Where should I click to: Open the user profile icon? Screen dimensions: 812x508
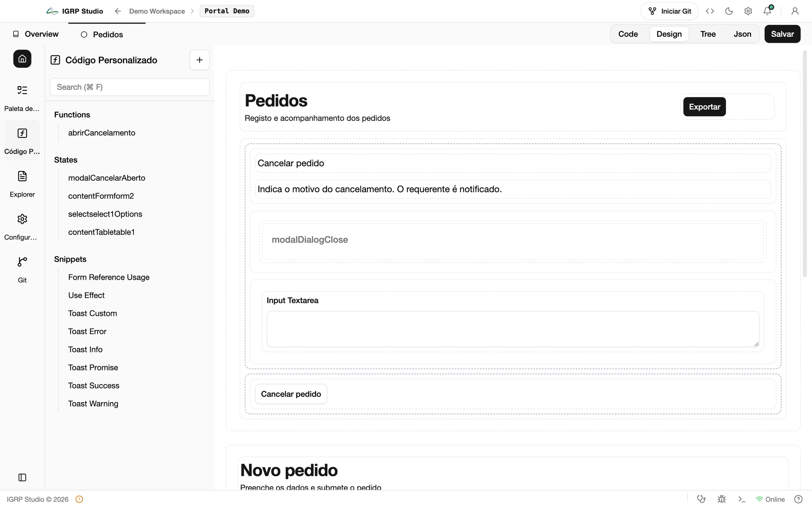coord(795,11)
